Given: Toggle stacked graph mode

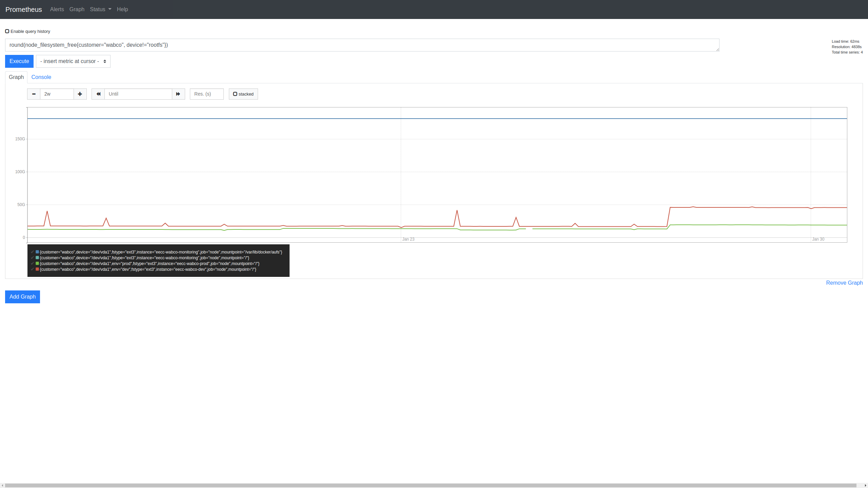Looking at the screenshot, I should tap(235, 94).
